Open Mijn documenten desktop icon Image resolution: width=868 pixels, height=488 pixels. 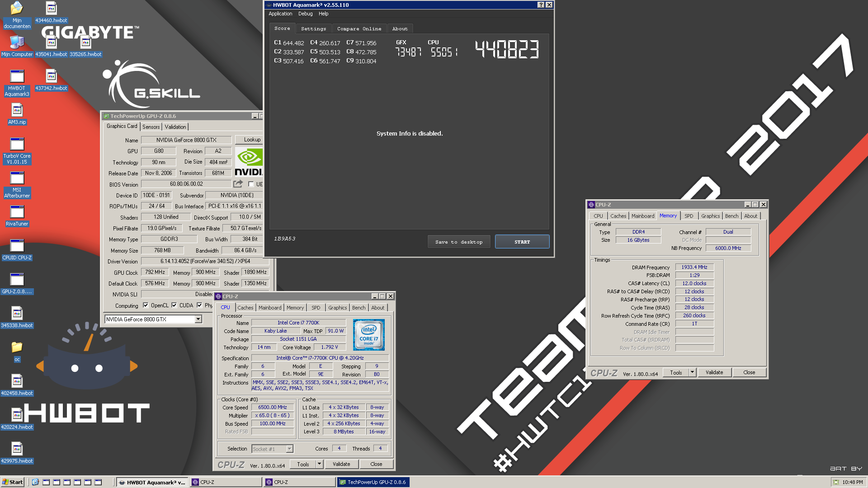point(17,14)
